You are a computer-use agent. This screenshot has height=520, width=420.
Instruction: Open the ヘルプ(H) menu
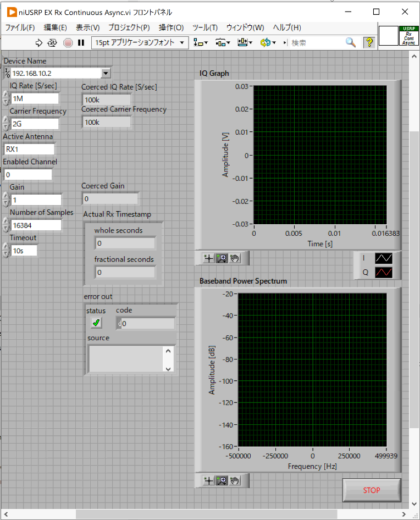287,27
